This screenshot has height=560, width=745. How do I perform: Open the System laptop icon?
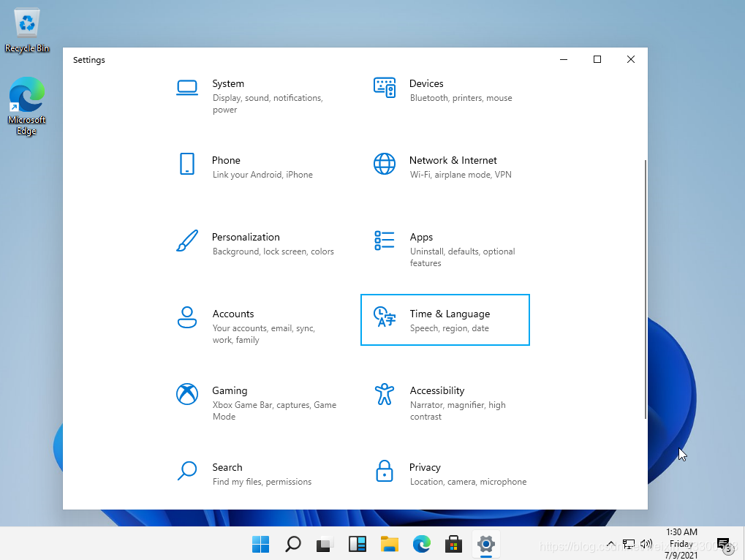coord(187,88)
